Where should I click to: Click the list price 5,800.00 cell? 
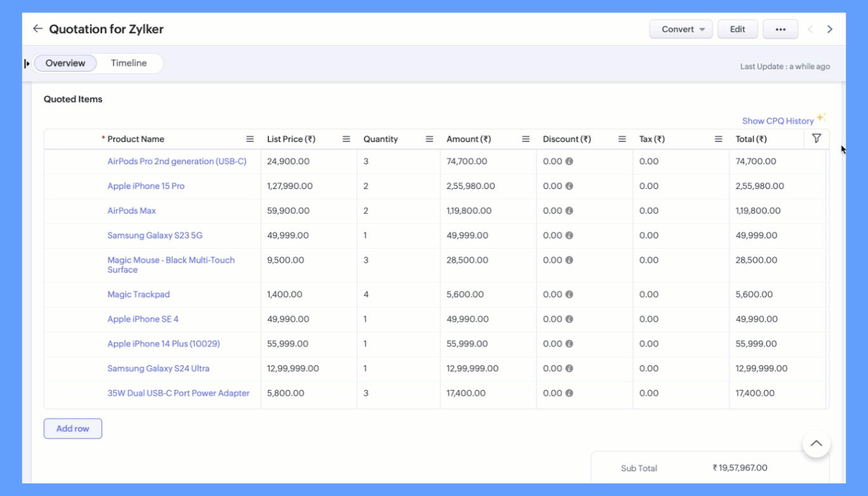[286, 393]
